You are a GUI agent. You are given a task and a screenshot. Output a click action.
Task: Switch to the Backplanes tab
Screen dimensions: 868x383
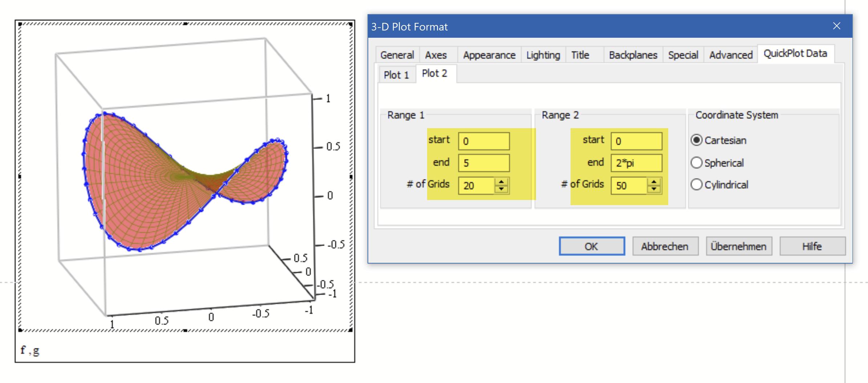tap(633, 54)
